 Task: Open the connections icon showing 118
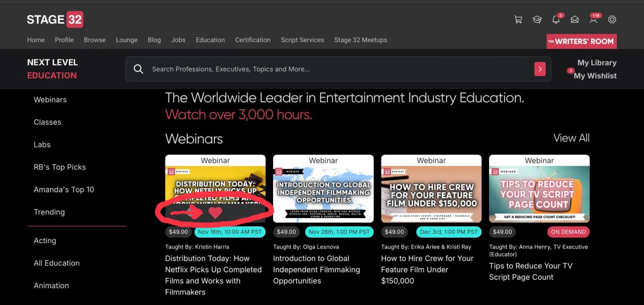pos(594,20)
